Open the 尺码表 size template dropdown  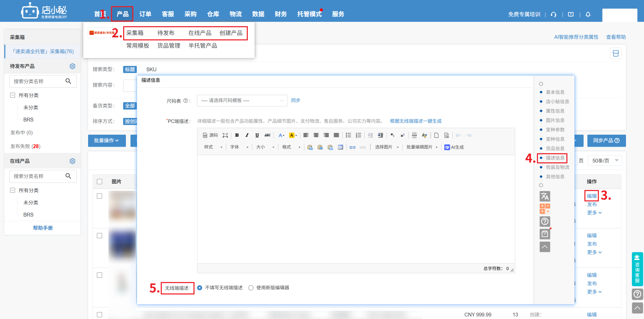click(x=242, y=101)
